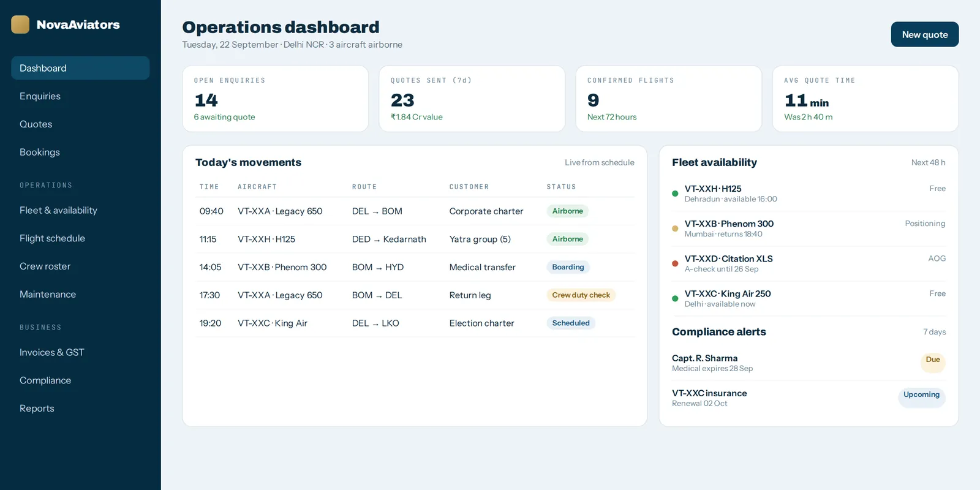Screen dimensions: 980x490
Task: Open the Dashboard menu item
Action: 80,68
